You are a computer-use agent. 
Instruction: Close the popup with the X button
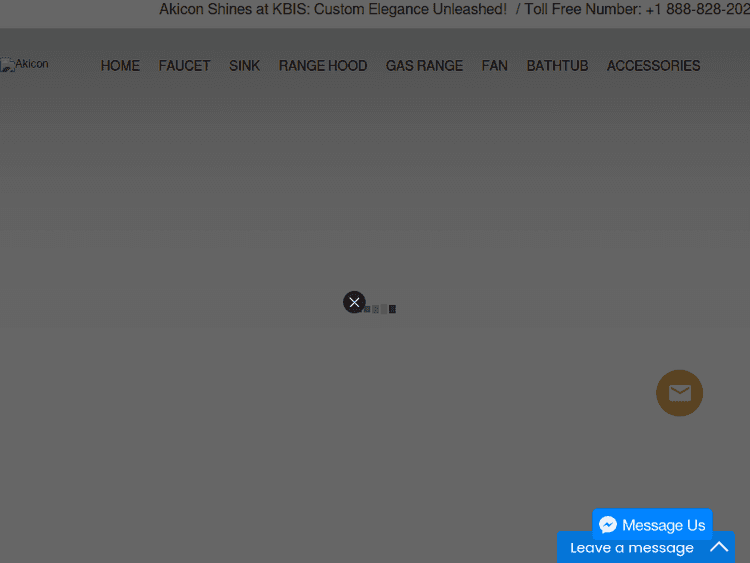tap(354, 302)
